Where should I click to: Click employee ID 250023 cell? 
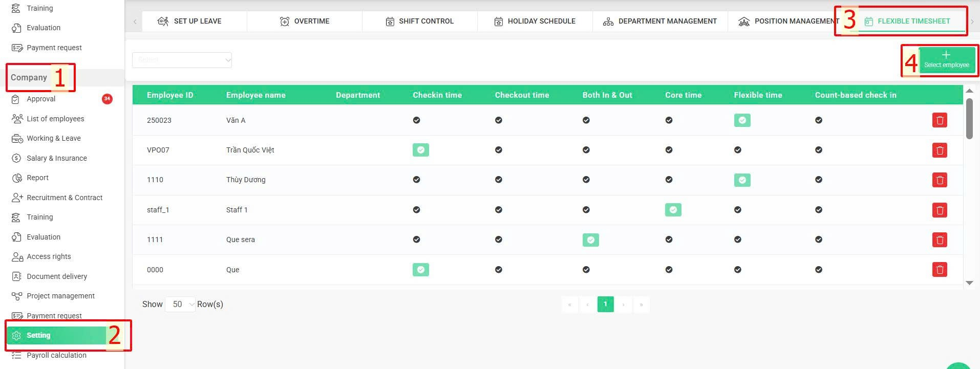coord(159,120)
